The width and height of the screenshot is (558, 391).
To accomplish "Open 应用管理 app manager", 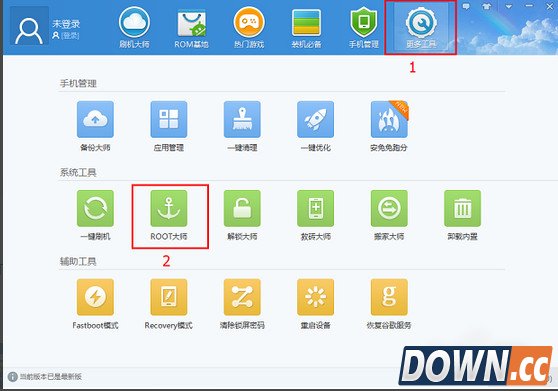I will pos(169,119).
